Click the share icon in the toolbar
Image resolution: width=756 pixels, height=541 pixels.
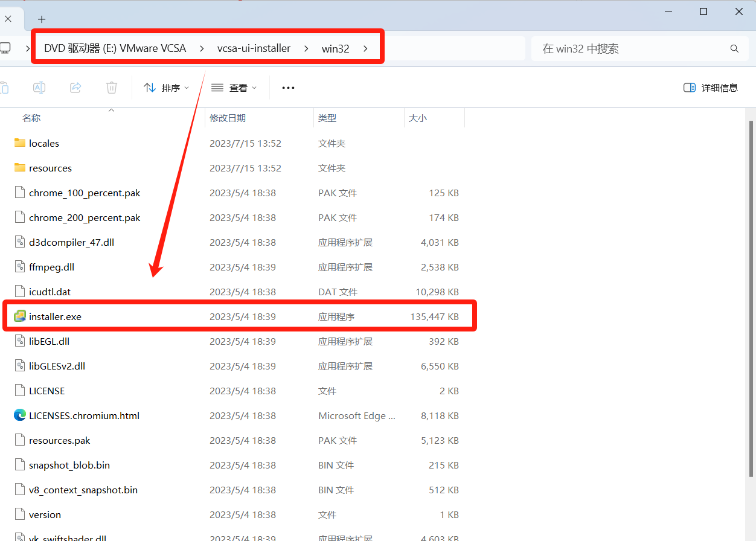point(75,88)
